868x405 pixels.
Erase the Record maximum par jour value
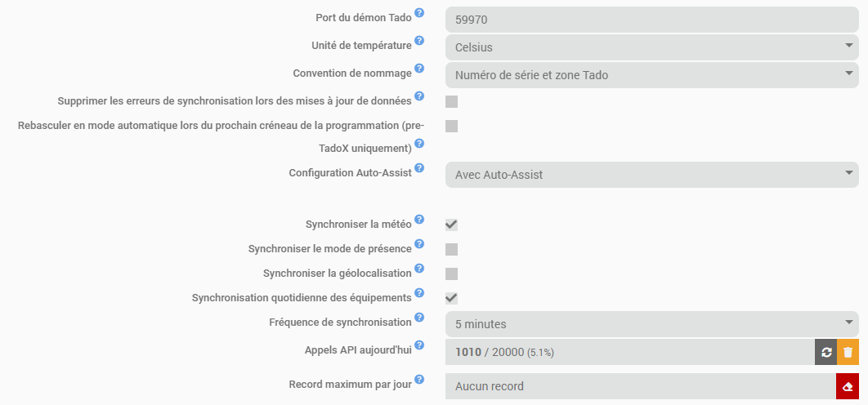(848, 385)
